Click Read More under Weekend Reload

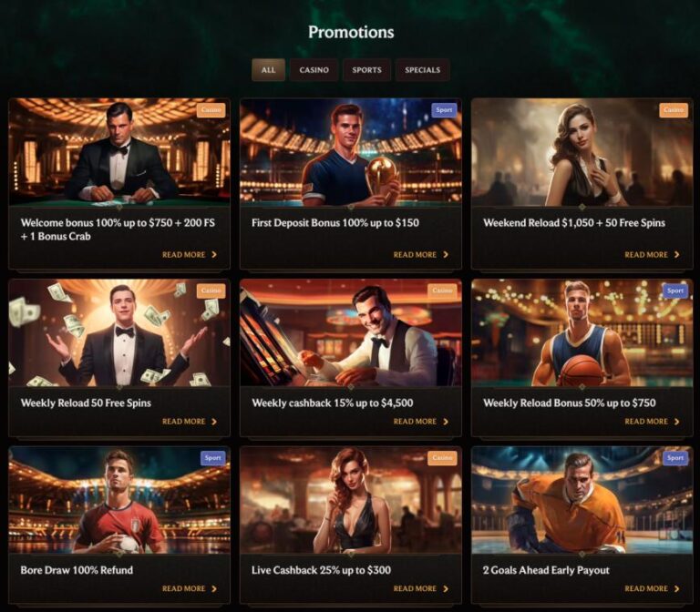click(653, 255)
